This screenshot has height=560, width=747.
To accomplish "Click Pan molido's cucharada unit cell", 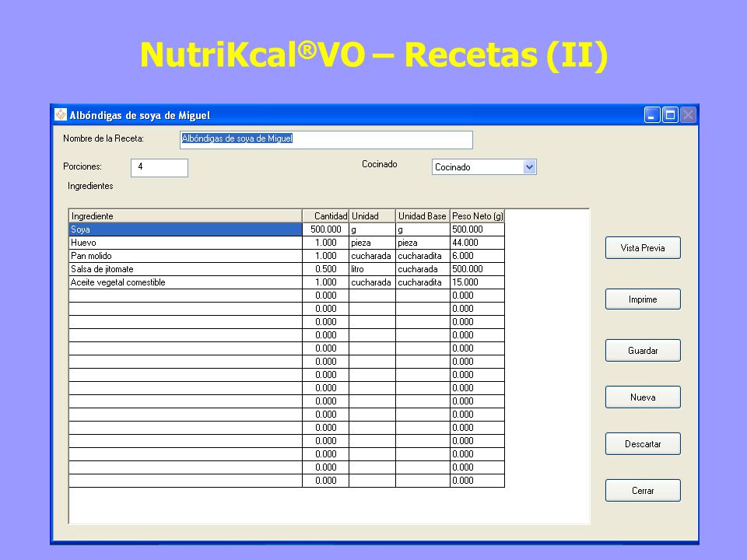I will point(372,256).
